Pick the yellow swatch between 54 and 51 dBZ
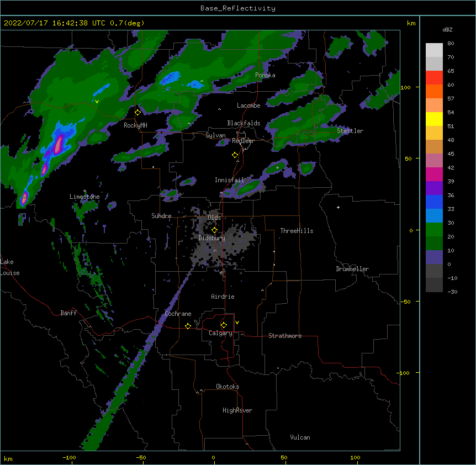Image resolution: width=476 pixels, height=465 pixels. [434, 119]
